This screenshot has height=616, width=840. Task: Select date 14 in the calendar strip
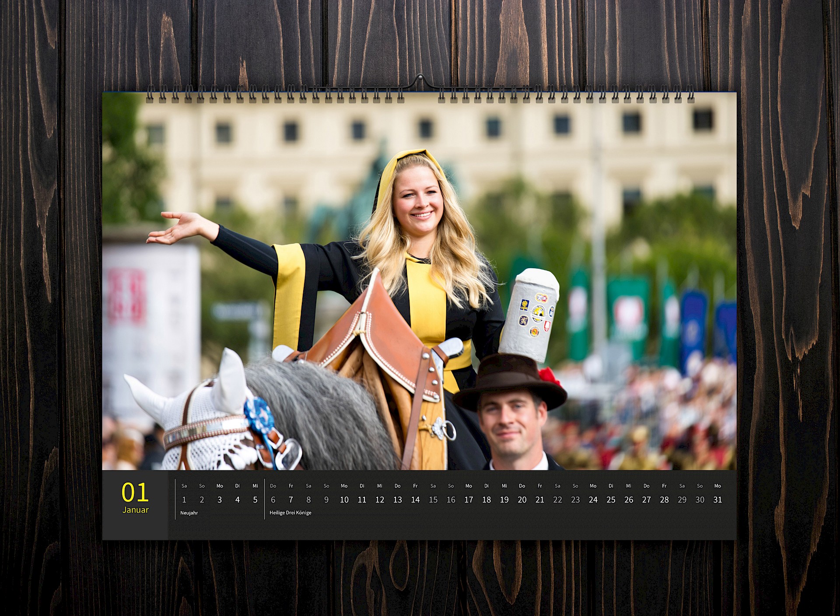click(x=415, y=500)
